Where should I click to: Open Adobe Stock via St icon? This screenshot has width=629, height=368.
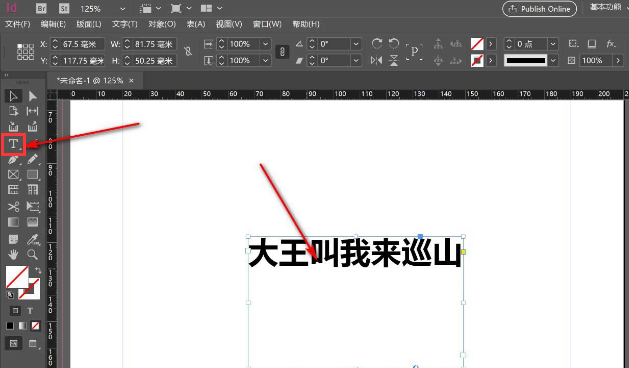[64, 8]
